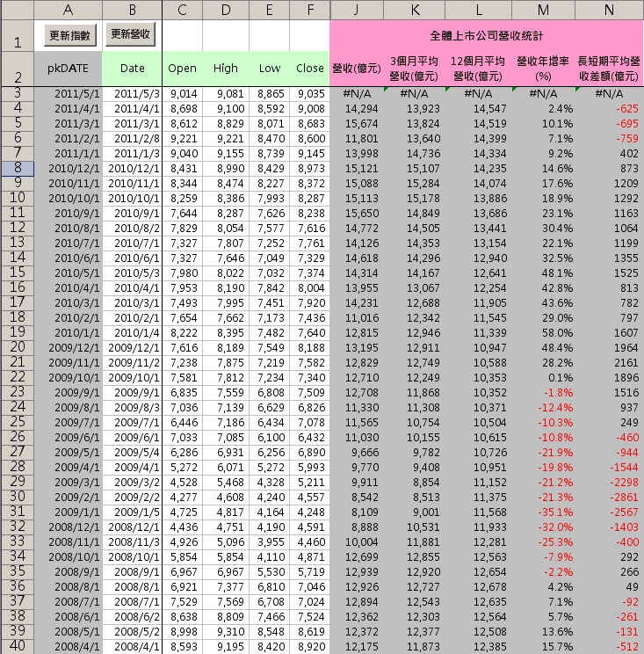644x654 pixels.
Task: Select column M header
Action: [x=543, y=10]
